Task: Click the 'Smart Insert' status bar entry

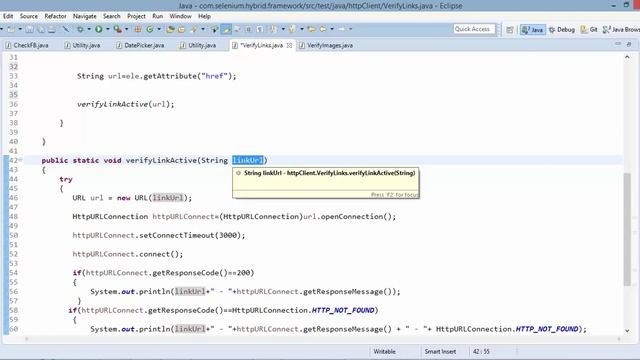Action: tap(440, 351)
